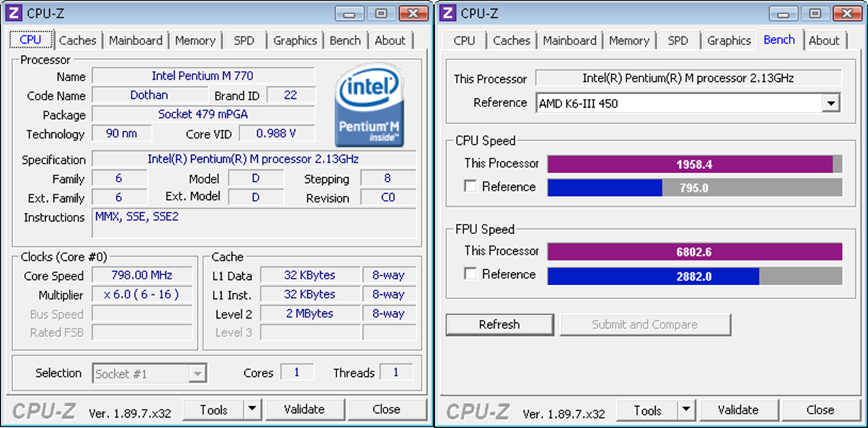Click Validate in left window

[x=304, y=410]
